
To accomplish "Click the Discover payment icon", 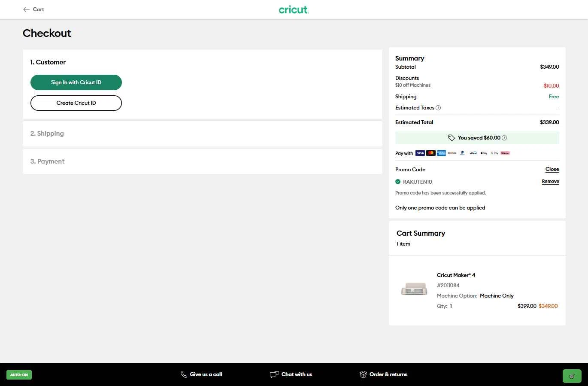I will click(452, 153).
